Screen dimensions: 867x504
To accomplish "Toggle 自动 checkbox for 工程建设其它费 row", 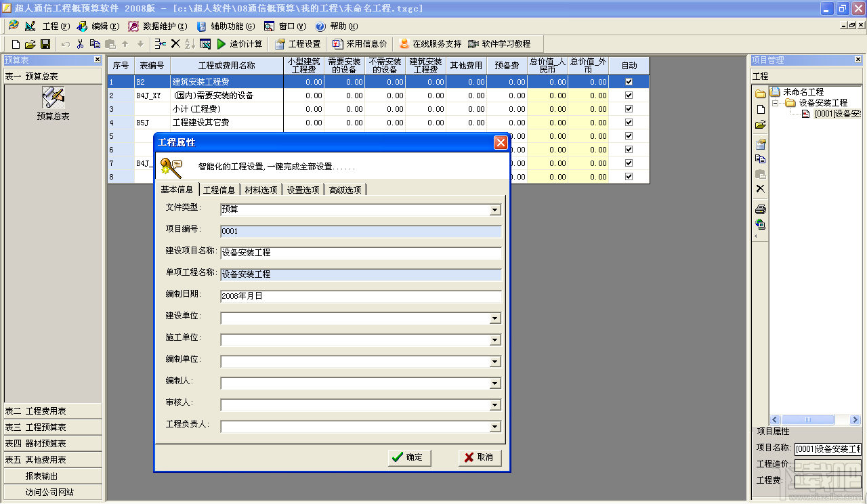I will 629,123.
